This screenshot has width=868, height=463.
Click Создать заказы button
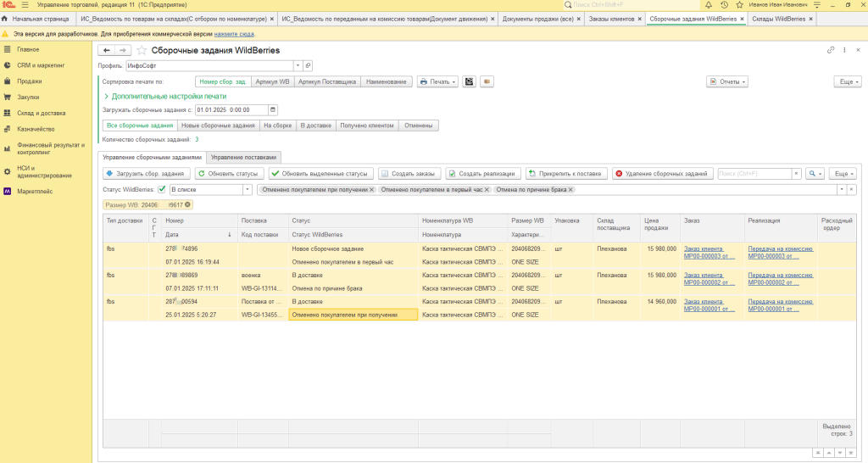pyautogui.click(x=409, y=173)
